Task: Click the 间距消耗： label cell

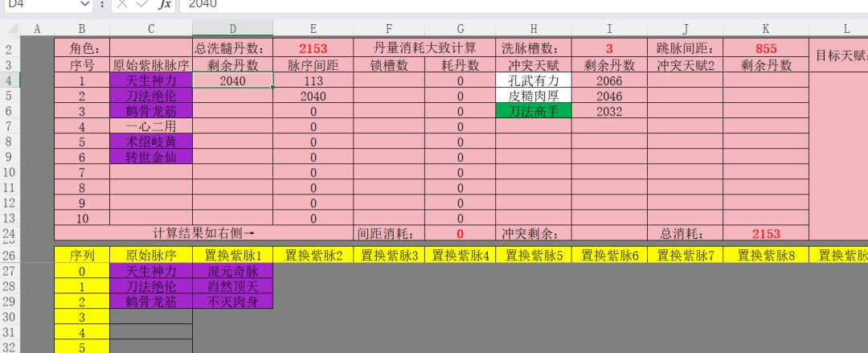Action: coord(389,232)
